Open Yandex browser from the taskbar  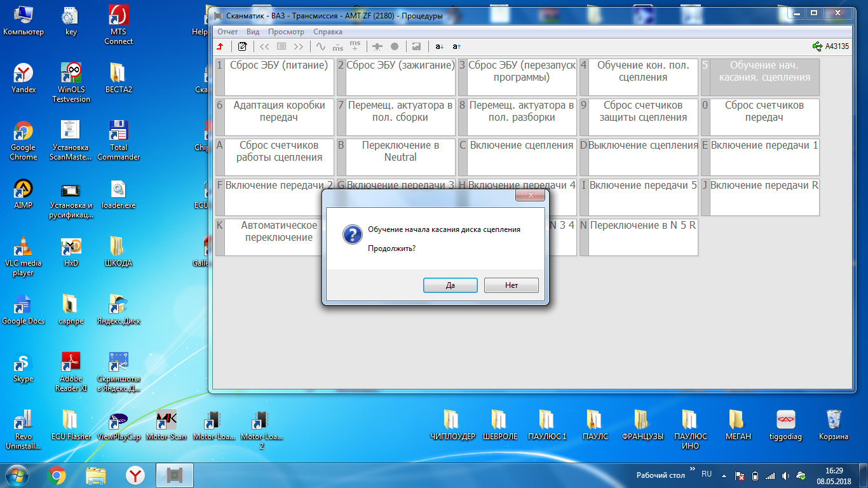pyautogui.click(x=135, y=475)
